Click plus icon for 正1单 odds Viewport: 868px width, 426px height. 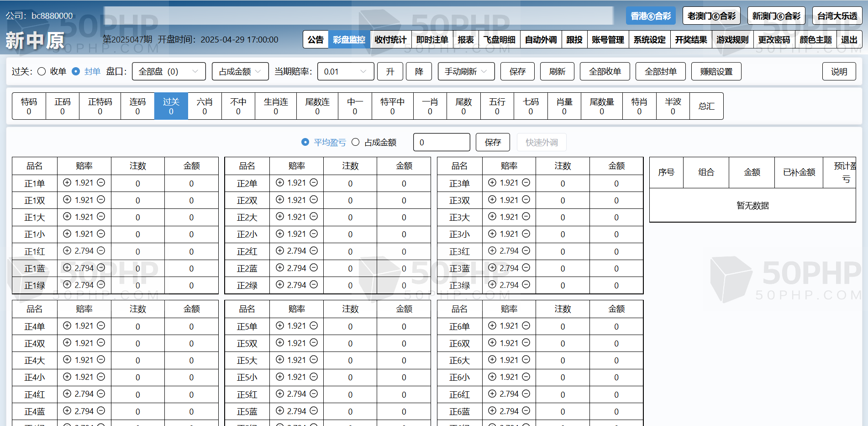[x=67, y=182]
